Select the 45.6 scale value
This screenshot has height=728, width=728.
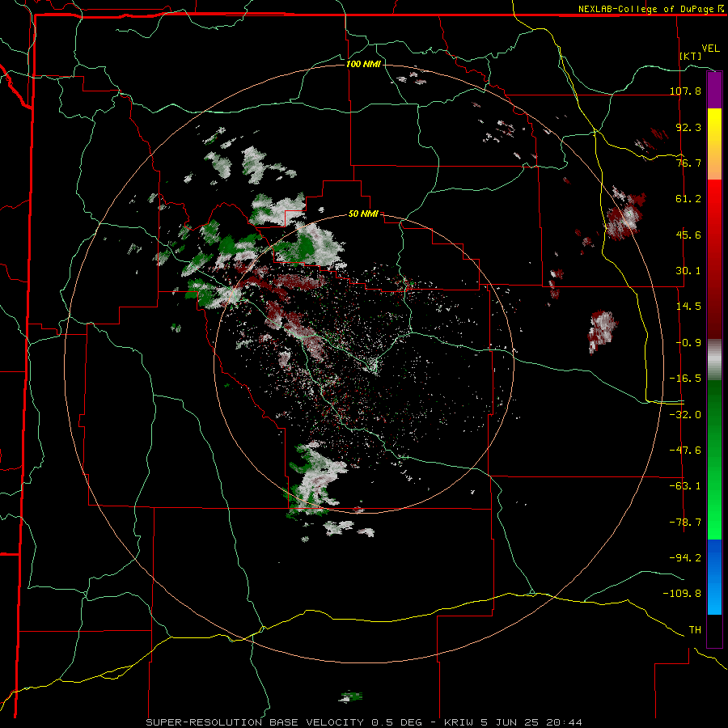point(688,235)
